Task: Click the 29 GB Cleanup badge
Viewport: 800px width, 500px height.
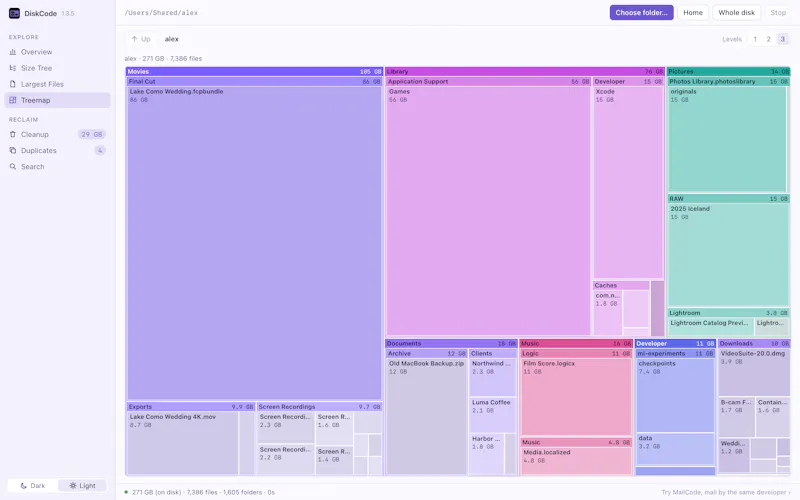Action: [92, 134]
